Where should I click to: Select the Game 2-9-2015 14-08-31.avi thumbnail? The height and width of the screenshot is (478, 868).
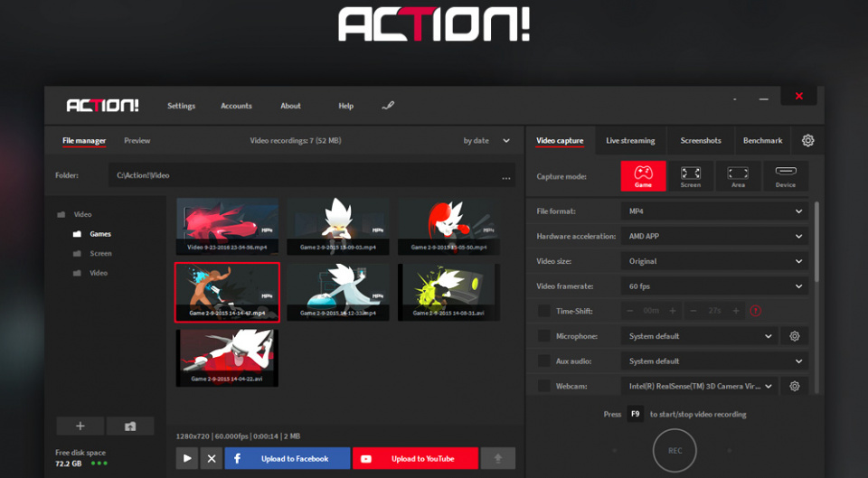[x=448, y=292]
